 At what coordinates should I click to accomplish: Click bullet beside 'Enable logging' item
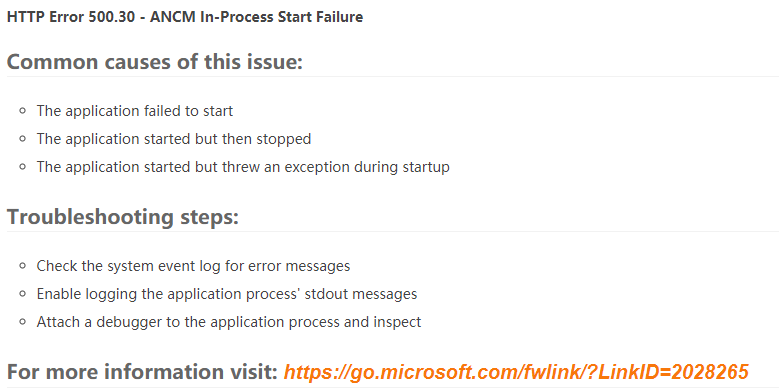coord(22,294)
